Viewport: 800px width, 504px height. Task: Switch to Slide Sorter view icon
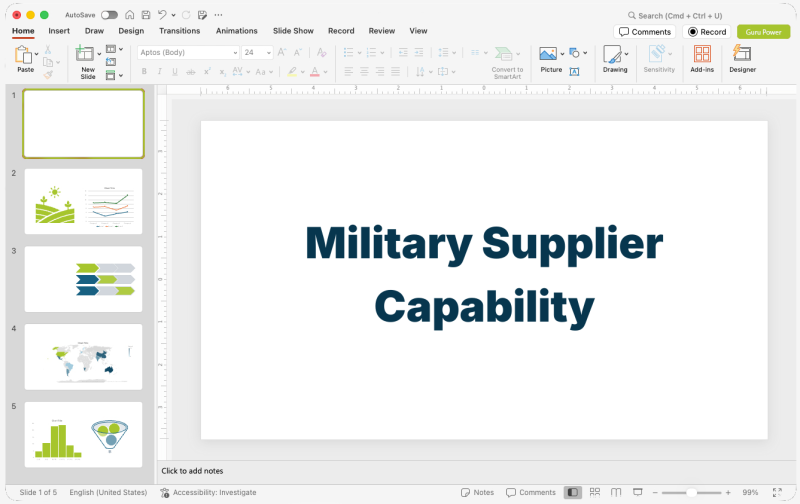pos(595,492)
